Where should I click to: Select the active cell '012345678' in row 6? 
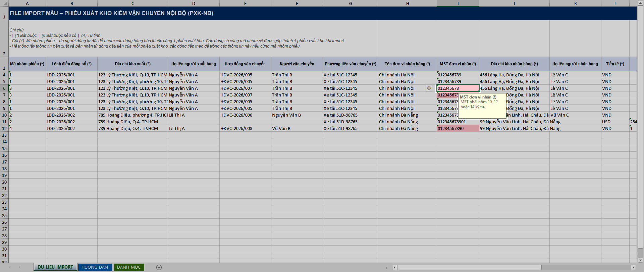pyautogui.click(x=458, y=88)
